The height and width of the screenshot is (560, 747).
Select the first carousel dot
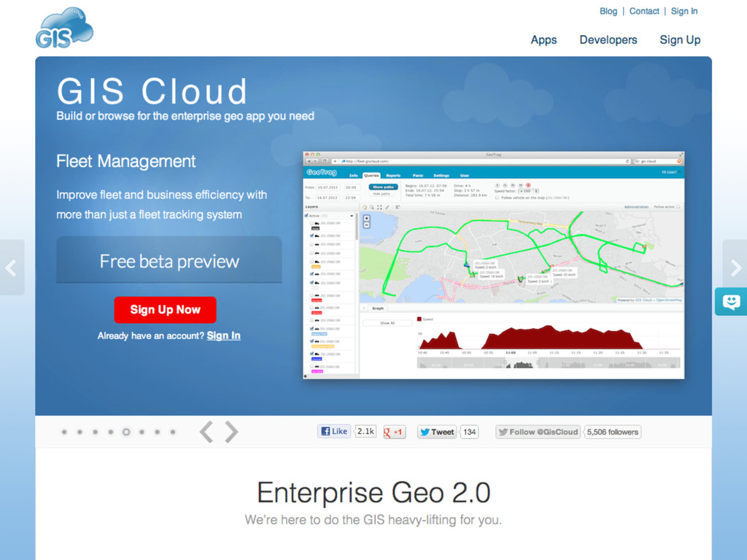coord(64,432)
